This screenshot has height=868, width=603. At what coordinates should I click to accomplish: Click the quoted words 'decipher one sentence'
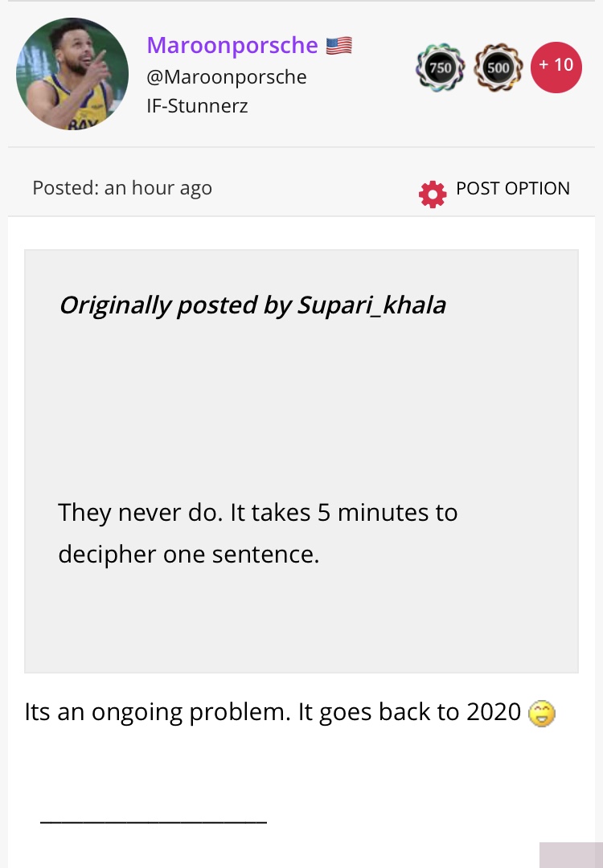[189, 554]
